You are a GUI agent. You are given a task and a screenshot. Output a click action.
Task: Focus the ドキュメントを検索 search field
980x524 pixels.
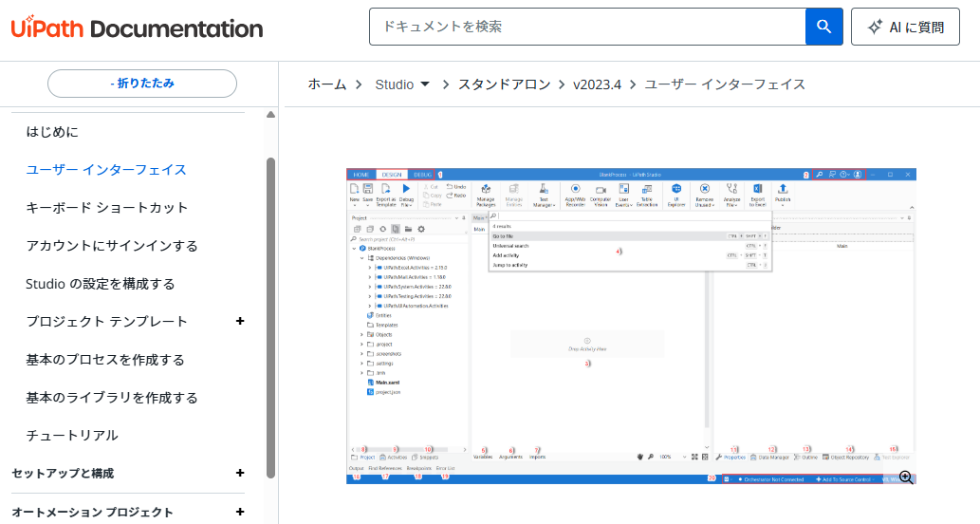(x=587, y=27)
